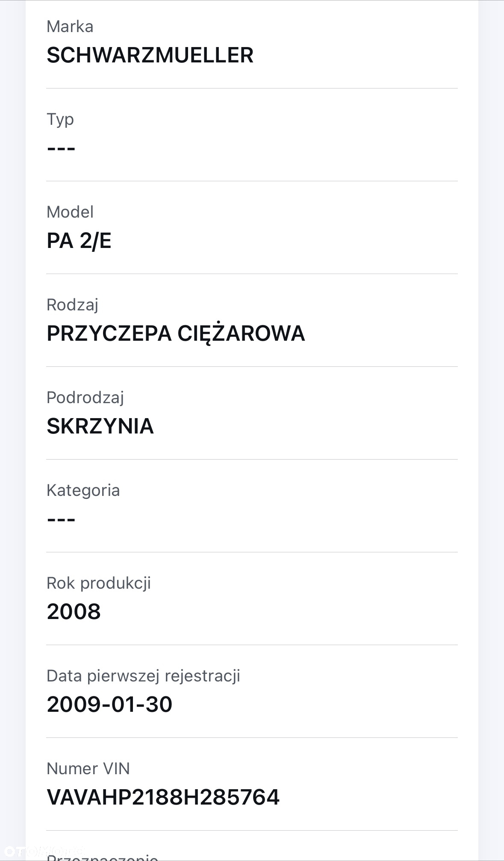This screenshot has height=861, width=504.
Task: Click the Model field label
Action: (70, 212)
